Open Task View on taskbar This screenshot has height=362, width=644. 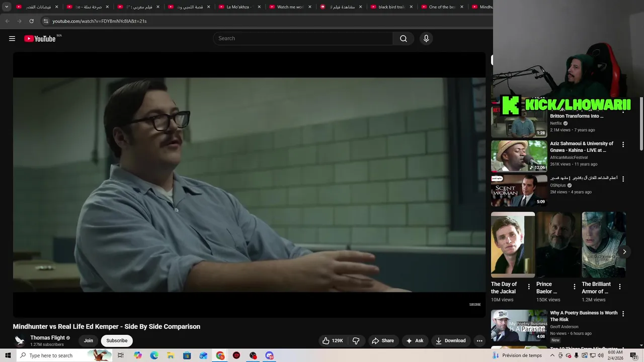121,355
